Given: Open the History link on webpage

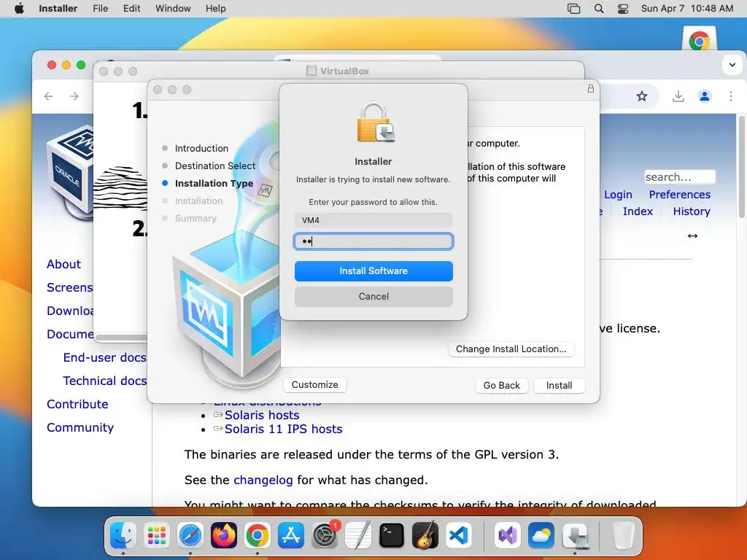Looking at the screenshot, I should 692,211.
